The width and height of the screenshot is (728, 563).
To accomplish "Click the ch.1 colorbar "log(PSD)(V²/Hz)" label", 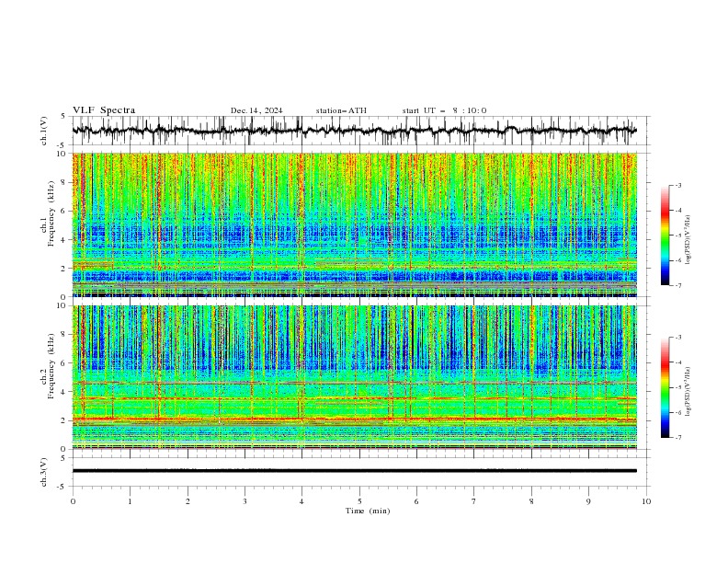I will tap(688, 240).
